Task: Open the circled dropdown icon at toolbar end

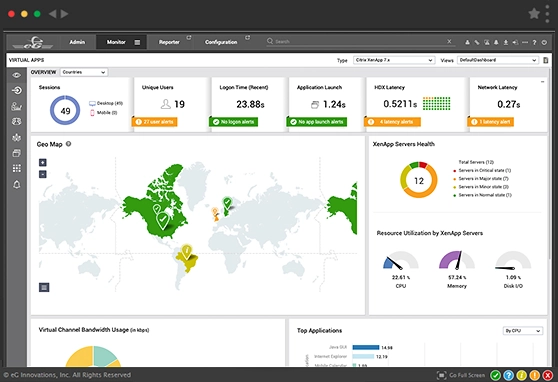Action: tap(544, 42)
